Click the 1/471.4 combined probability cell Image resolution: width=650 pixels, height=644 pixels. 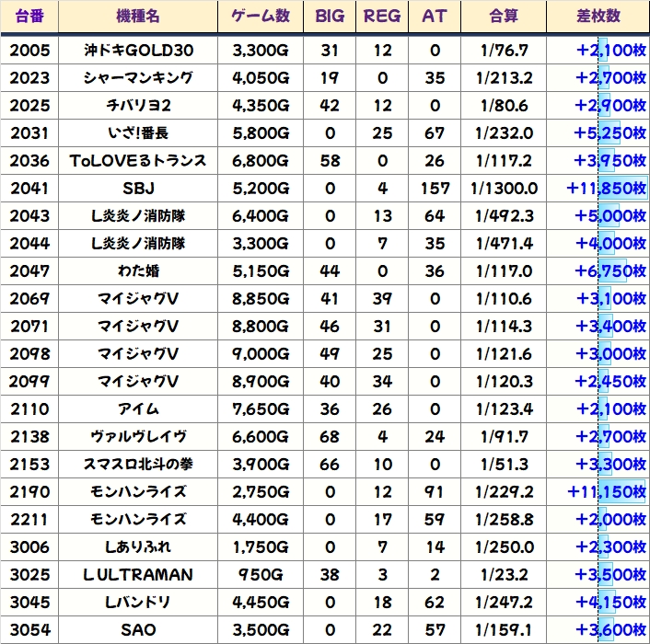click(x=504, y=244)
